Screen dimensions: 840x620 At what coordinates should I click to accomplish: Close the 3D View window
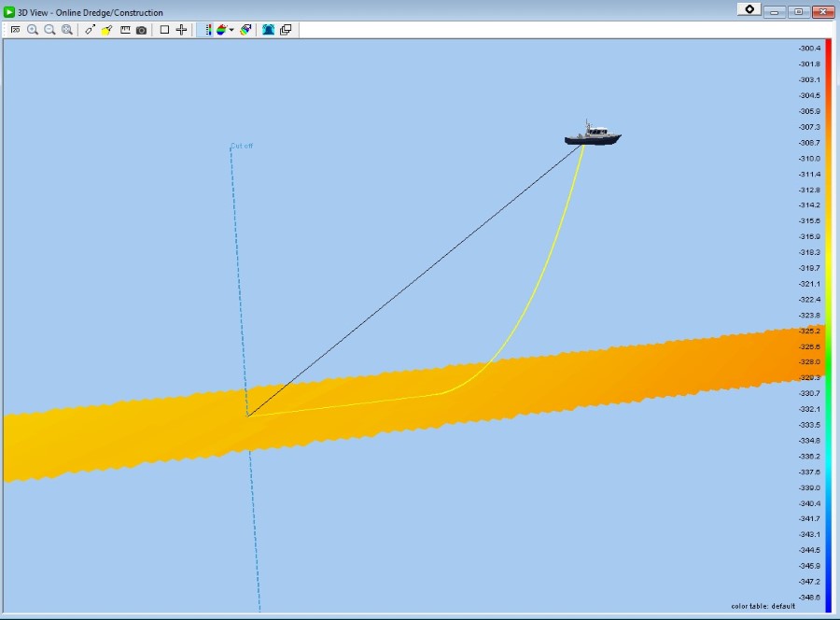click(x=823, y=11)
